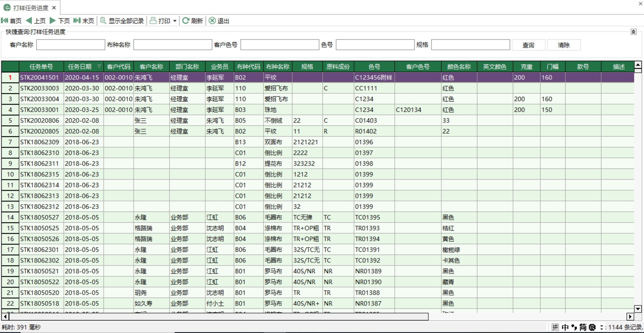644x333 pixels.
Task: Focus the 布种名称 input field
Action: 173,45
